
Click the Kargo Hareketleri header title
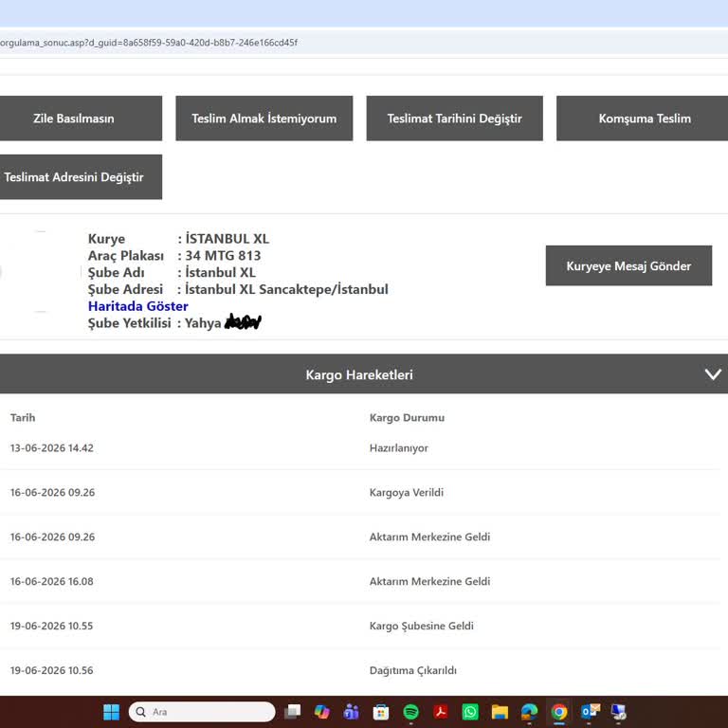coord(359,374)
